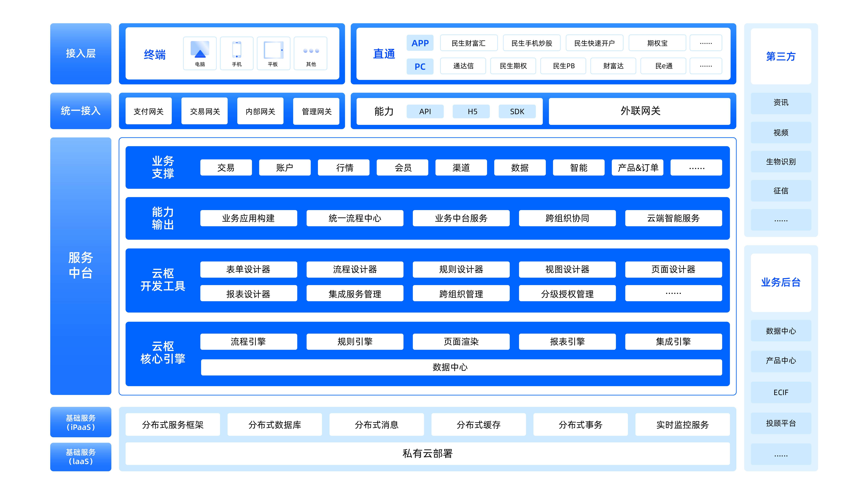
Task: Select 统一流程中心 box
Action: point(355,218)
